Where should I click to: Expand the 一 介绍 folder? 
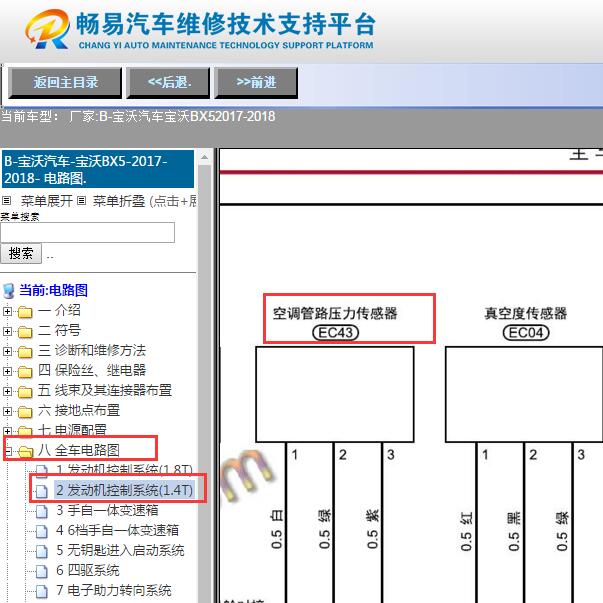(x=7, y=311)
